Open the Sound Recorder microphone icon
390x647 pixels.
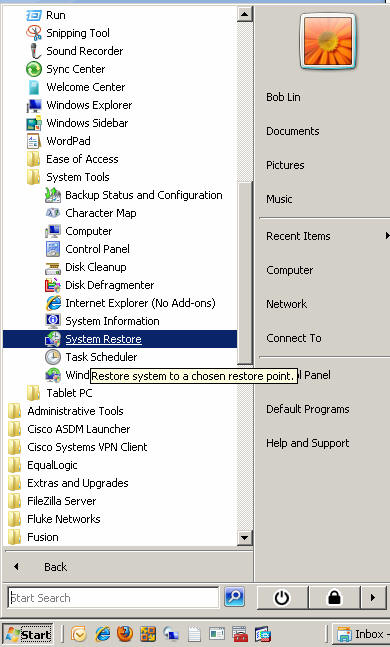[x=35, y=51]
